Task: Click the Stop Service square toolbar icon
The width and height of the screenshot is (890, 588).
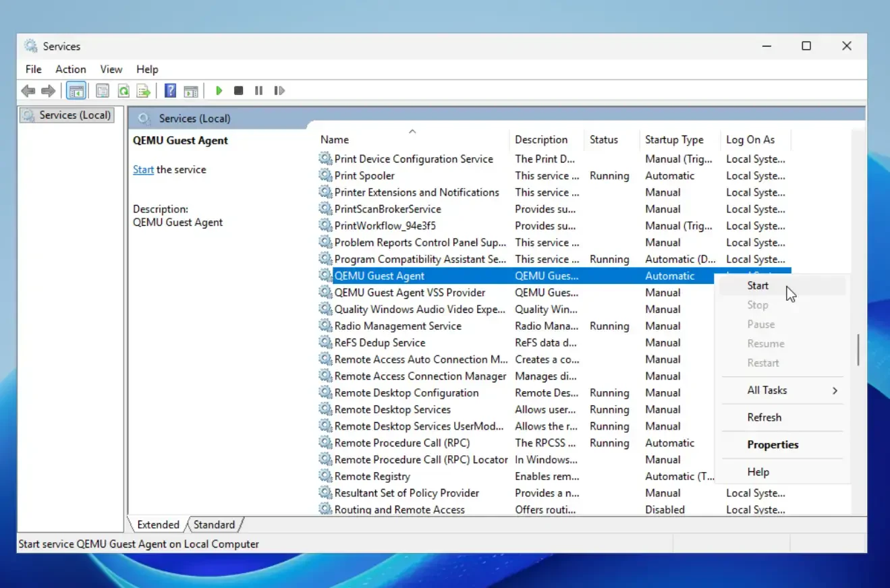Action: [x=238, y=90]
